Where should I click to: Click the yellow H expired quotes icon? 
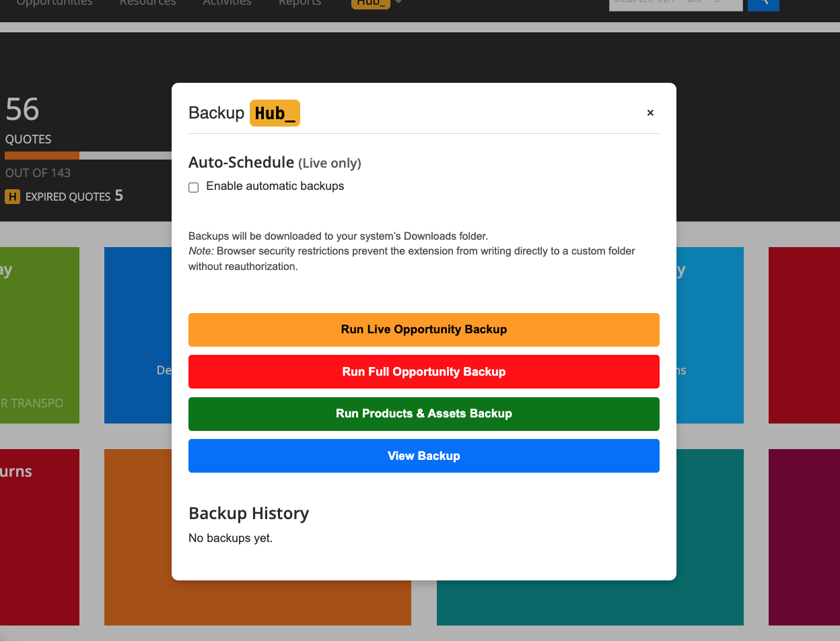pyautogui.click(x=12, y=197)
